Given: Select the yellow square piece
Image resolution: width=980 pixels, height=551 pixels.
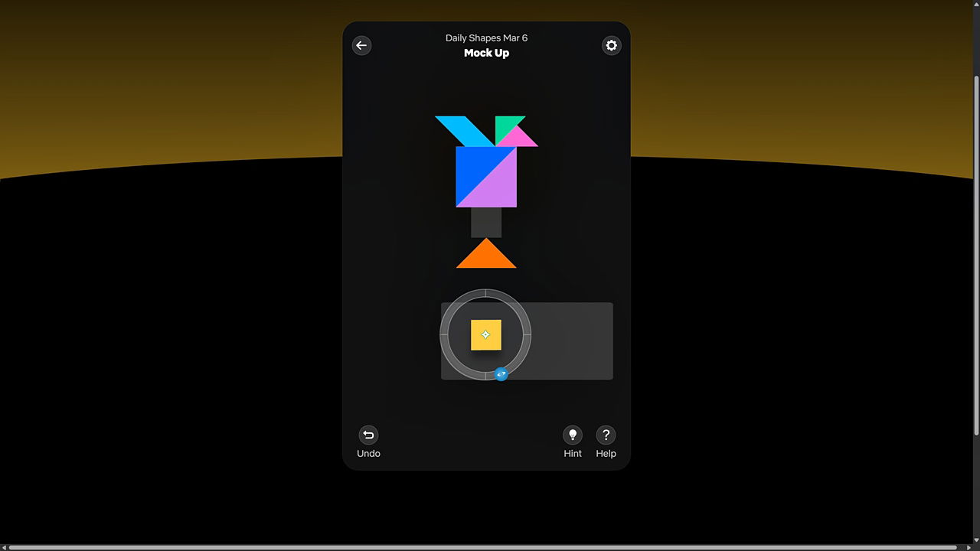Looking at the screenshot, I should pos(485,334).
